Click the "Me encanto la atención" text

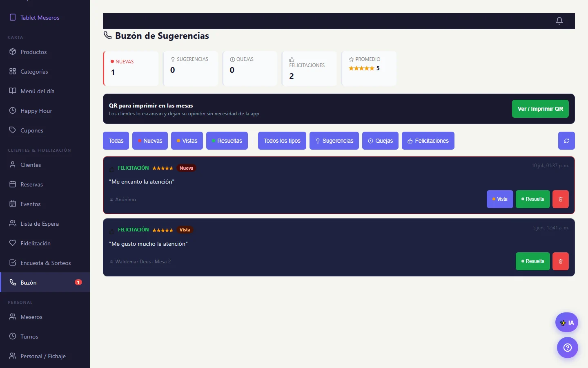coord(142,182)
